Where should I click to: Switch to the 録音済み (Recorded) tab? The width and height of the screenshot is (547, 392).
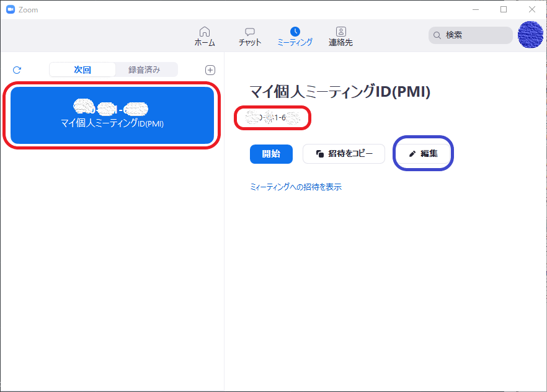click(x=145, y=69)
